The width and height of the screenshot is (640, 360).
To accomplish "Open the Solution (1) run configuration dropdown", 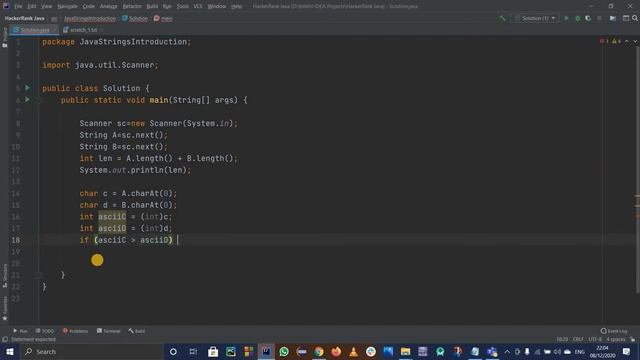I will click(535, 18).
